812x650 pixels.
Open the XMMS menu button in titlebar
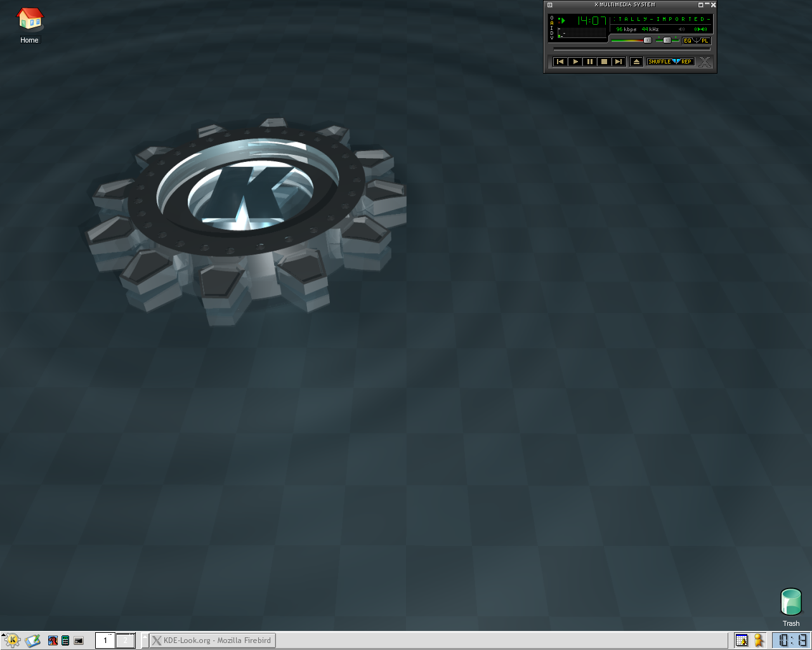[x=550, y=5]
